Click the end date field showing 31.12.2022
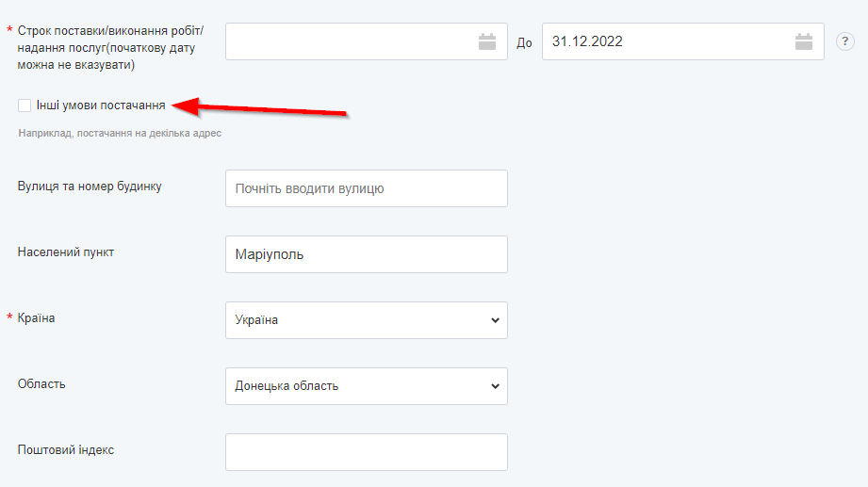 (x=660, y=41)
